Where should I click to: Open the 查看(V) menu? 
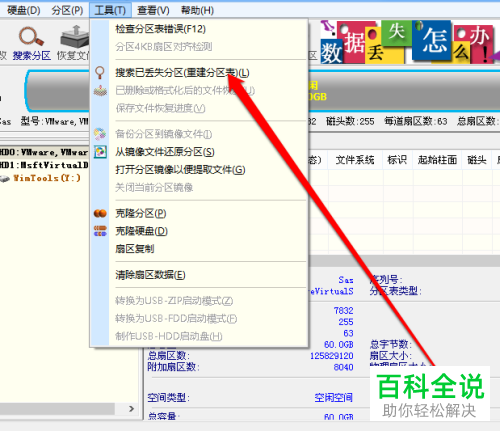click(x=153, y=10)
